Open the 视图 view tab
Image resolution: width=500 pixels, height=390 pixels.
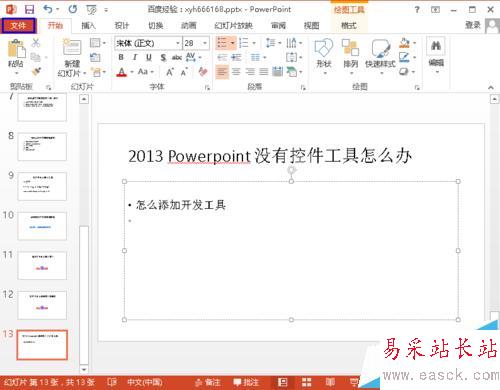311,25
